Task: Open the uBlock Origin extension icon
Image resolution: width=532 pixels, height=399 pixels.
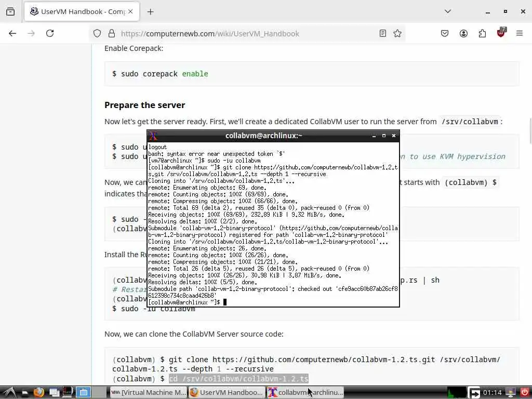Action: point(501,33)
